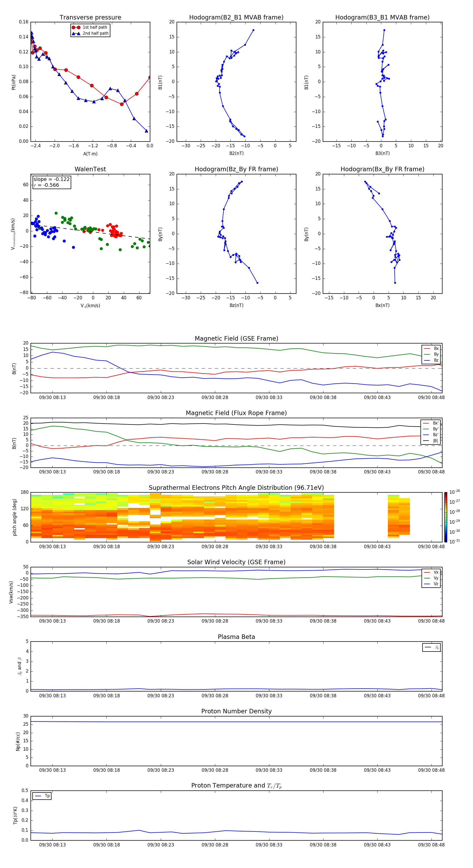The height and width of the screenshot is (868, 473).
Task: Click the 'Plasma Beta' panel title
Action: 236,637
